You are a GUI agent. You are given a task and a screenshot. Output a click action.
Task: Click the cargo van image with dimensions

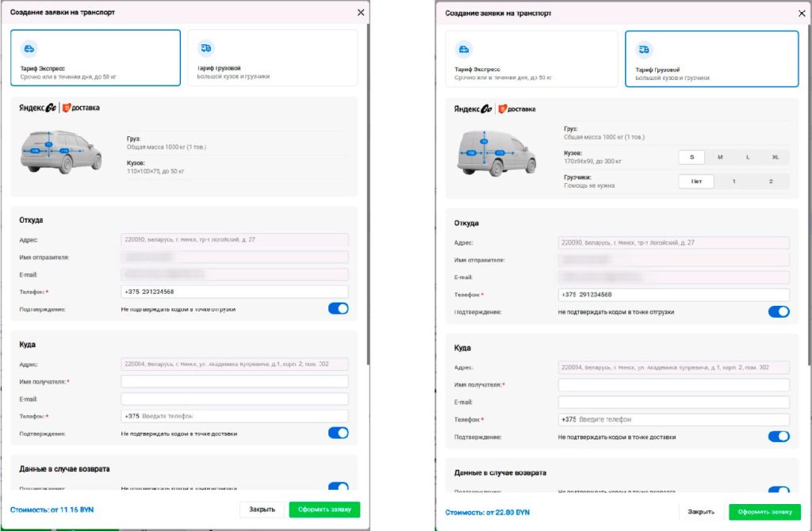[496, 153]
